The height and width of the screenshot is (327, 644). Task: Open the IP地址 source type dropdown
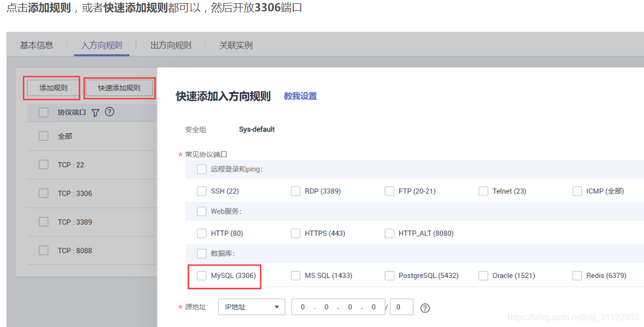coord(251,307)
